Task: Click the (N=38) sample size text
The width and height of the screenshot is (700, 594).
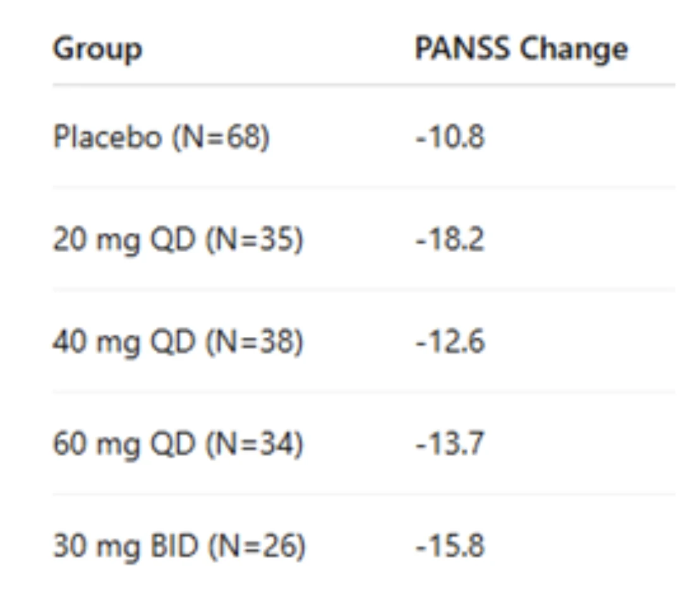Action: tap(254, 342)
